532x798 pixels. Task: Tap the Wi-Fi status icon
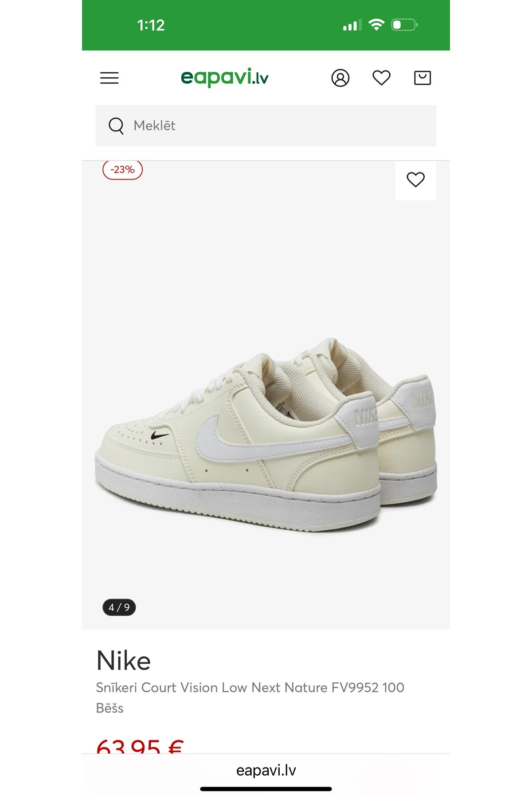click(376, 25)
